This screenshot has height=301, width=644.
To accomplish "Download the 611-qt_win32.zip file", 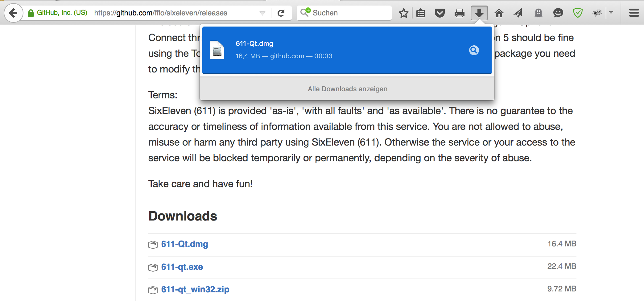I will click(x=195, y=289).
